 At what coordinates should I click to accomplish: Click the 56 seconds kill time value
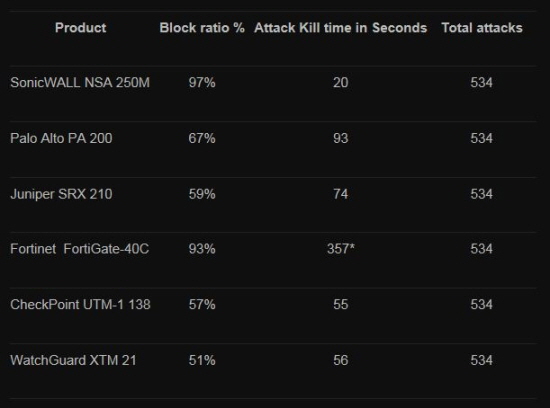click(341, 360)
